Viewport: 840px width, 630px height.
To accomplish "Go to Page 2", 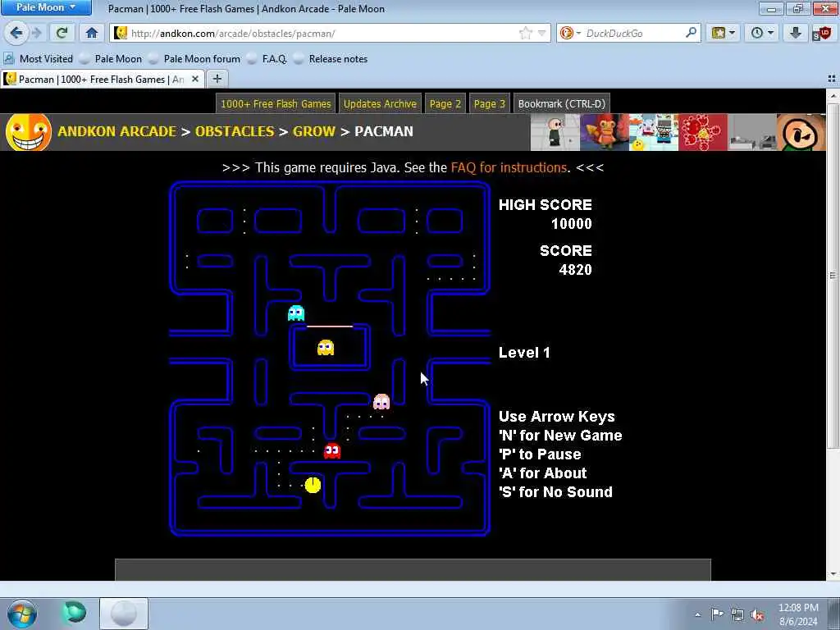I will coord(445,104).
